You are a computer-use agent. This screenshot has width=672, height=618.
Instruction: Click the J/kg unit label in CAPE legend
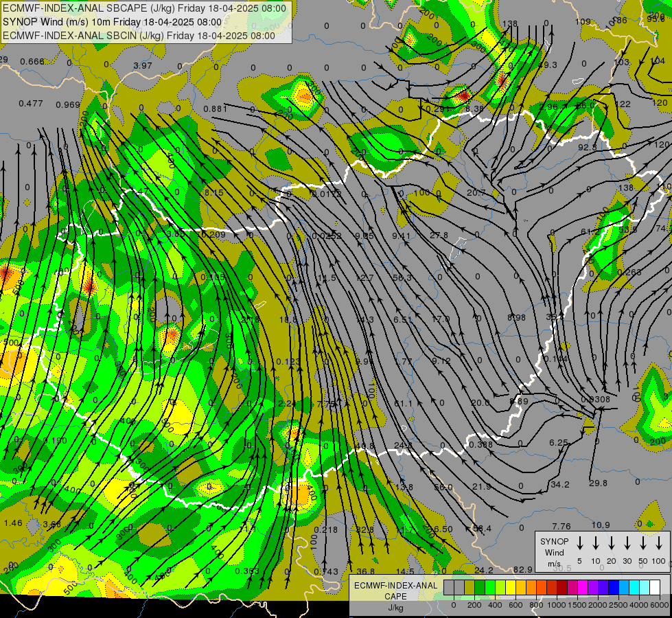395,607
